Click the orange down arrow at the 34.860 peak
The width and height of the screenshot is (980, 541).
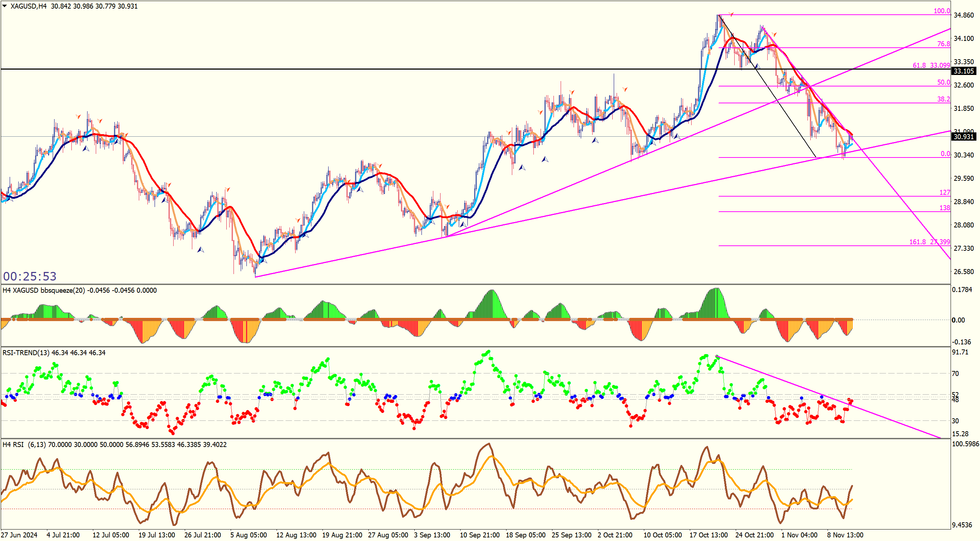point(731,14)
